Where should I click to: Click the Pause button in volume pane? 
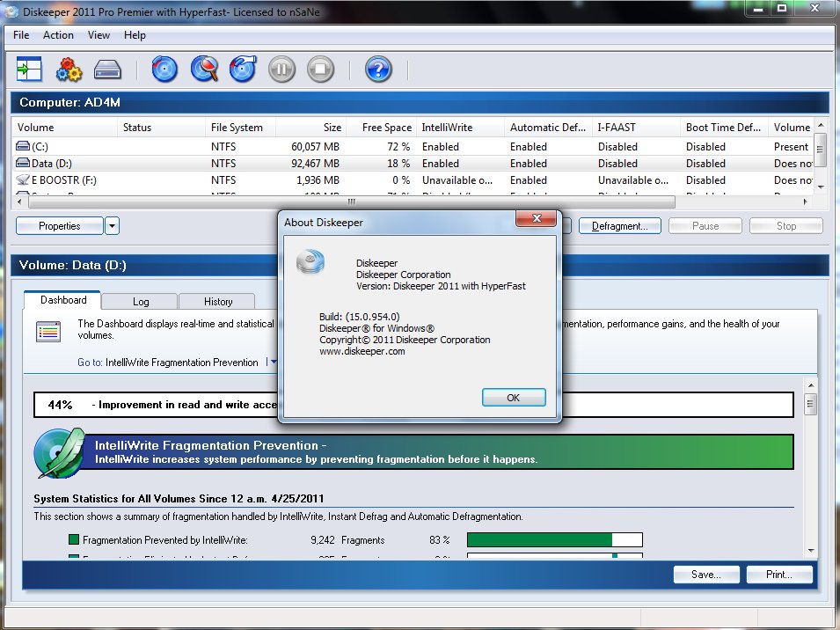(705, 226)
